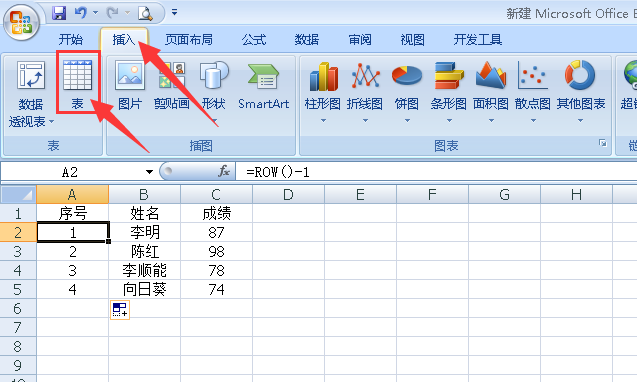Expand dropdown under 散点图
Image resolution: width=637 pixels, height=382 pixels.
[x=533, y=121]
